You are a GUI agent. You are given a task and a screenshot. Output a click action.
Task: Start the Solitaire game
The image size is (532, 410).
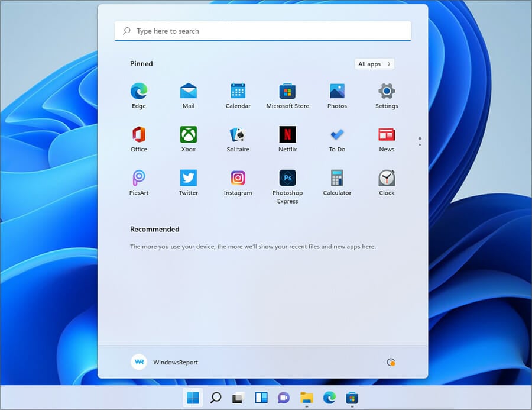point(238,139)
